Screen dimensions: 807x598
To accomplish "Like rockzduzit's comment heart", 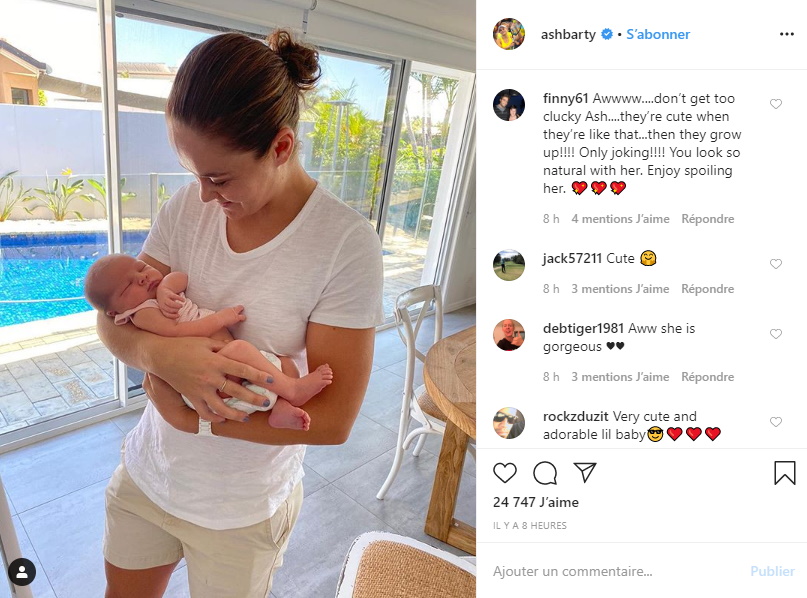I will [x=776, y=422].
